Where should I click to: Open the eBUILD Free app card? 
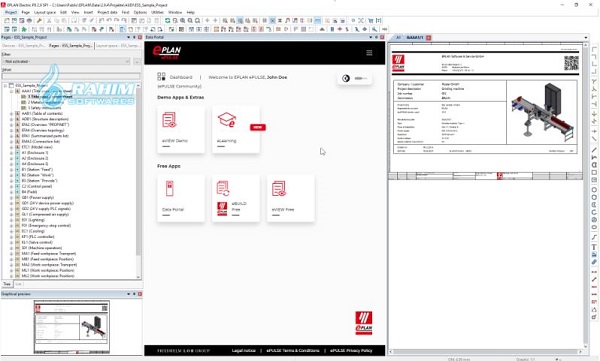[236, 198]
